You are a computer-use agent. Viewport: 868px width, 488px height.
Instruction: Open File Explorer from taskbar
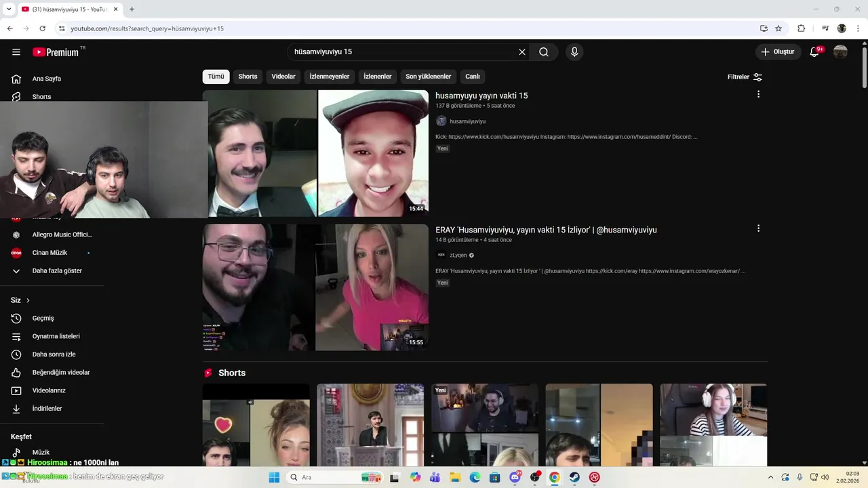coord(456,477)
